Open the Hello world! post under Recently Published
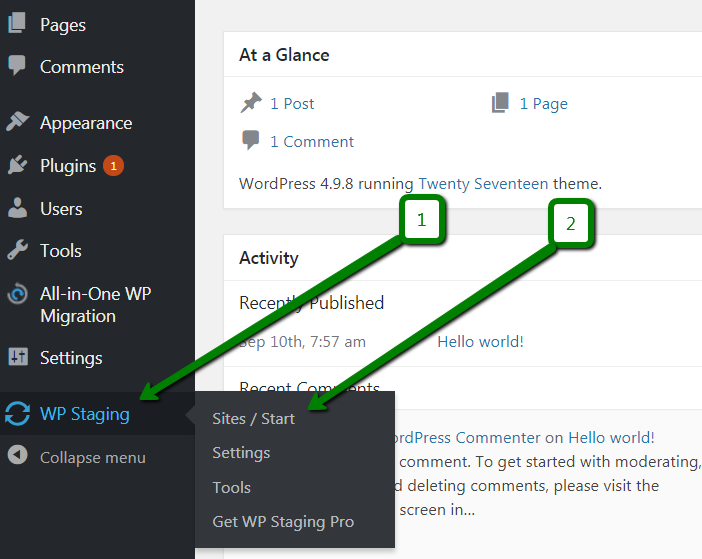This screenshot has height=559, width=702. [x=480, y=341]
